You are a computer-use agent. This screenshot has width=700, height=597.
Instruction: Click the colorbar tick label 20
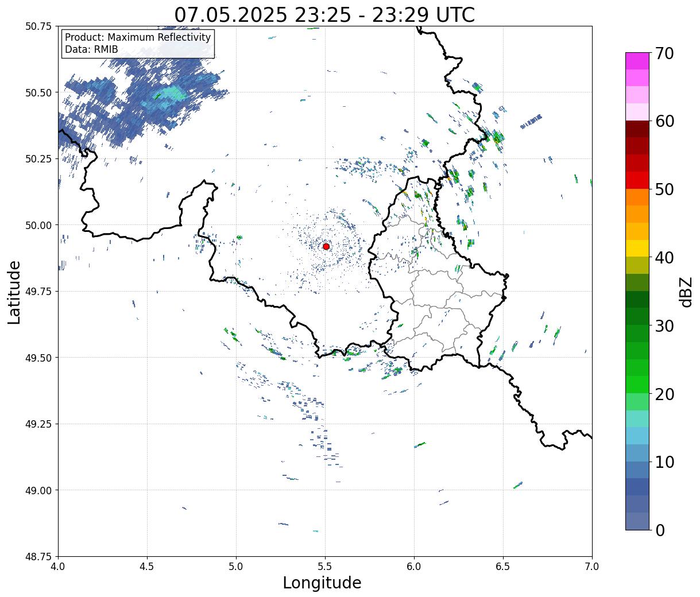pos(664,394)
